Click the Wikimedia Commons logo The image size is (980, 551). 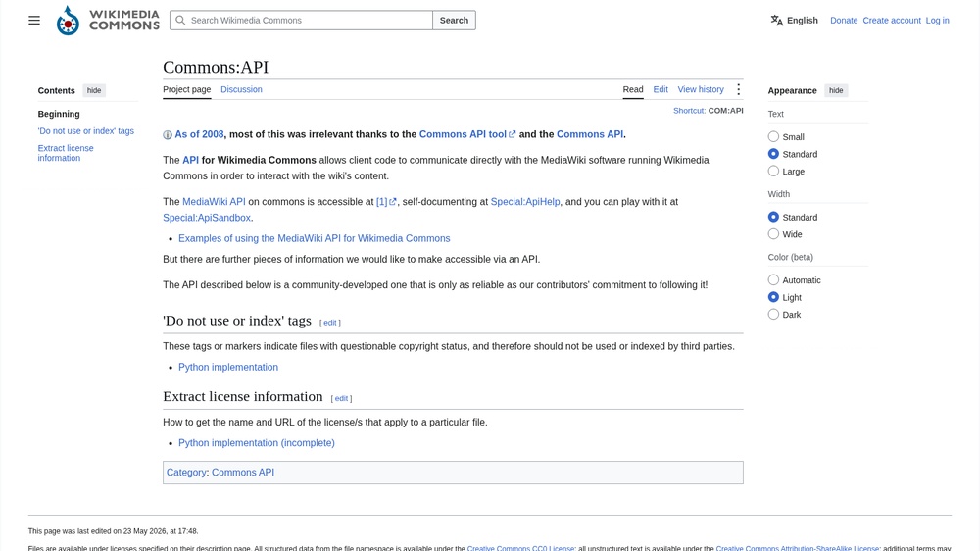point(108,20)
